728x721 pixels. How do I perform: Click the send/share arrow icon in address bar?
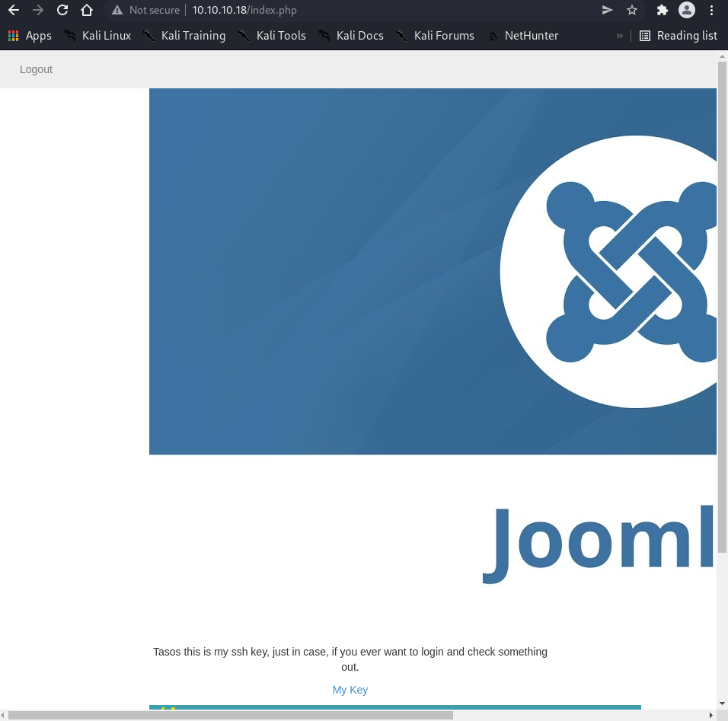(x=607, y=11)
